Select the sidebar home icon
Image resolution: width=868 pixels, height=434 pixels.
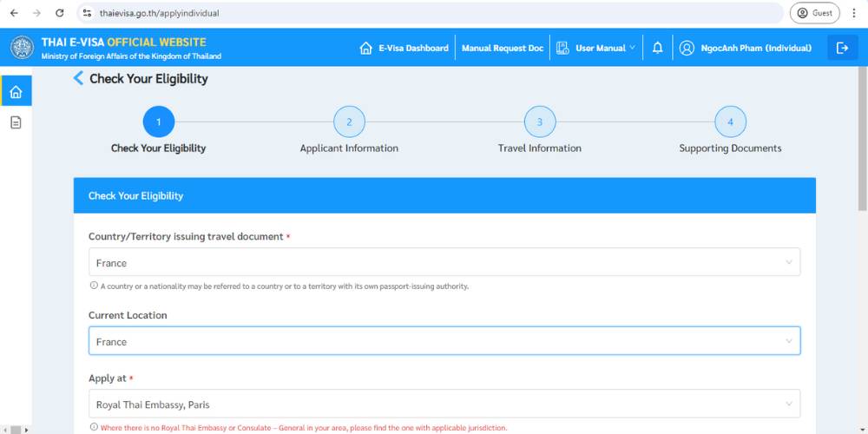(x=16, y=91)
